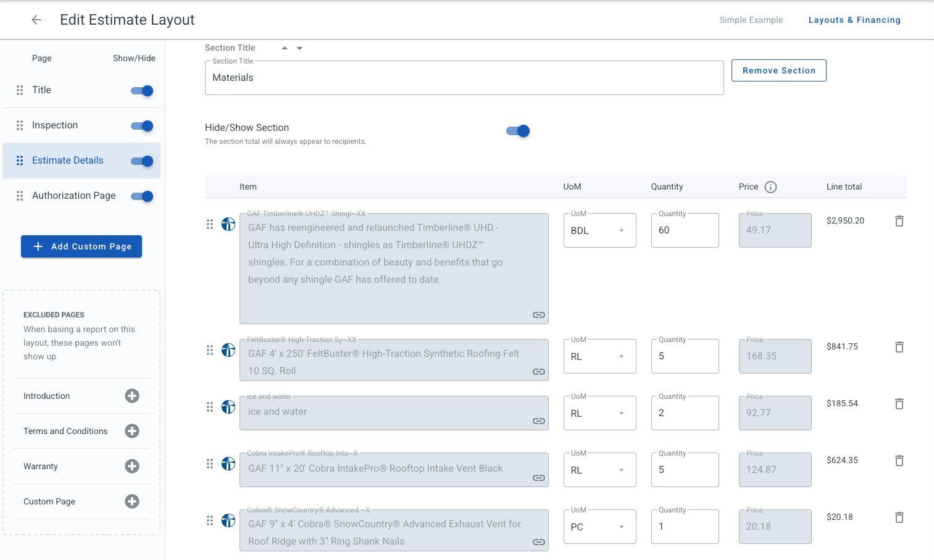Click the back arrow icon
The height and width of the screenshot is (560, 934).
36,20
